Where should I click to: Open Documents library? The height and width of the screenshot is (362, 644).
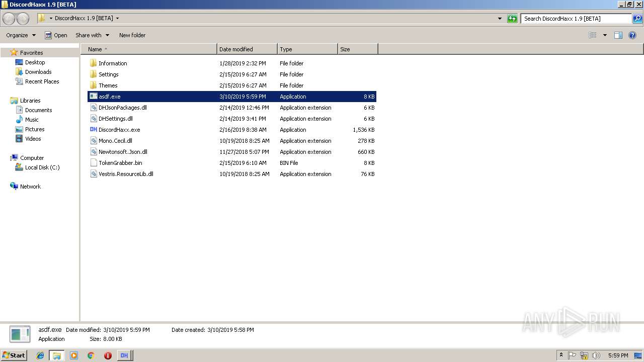(38, 110)
